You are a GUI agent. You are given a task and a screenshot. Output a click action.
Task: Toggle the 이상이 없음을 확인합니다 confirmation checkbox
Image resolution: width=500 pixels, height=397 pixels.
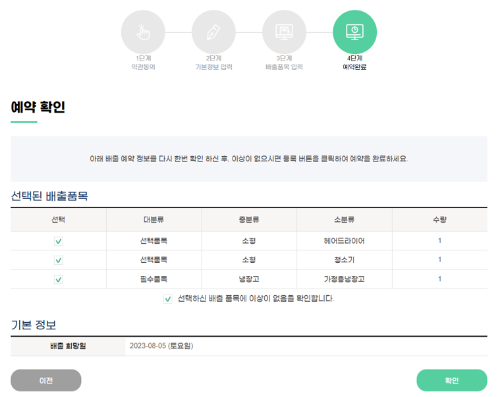[x=168, y=299]
